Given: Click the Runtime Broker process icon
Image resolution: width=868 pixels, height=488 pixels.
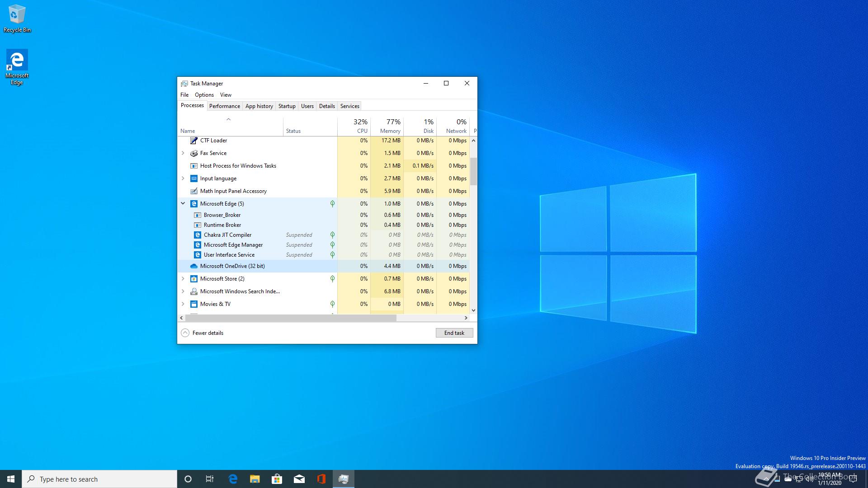Looking at the screenshot, I should (197, 225).
